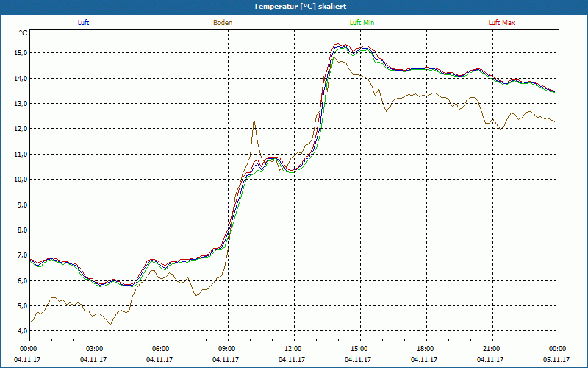Click the 14,0 y-axis value
The image size is (588, 368).
[21, 78]
